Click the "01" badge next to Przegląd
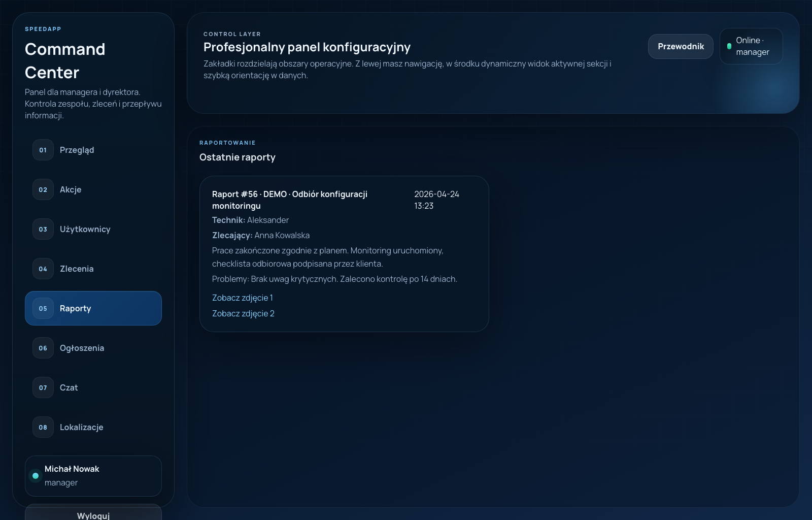The width and height of the screenshot is (812, 520). (43, 150)
